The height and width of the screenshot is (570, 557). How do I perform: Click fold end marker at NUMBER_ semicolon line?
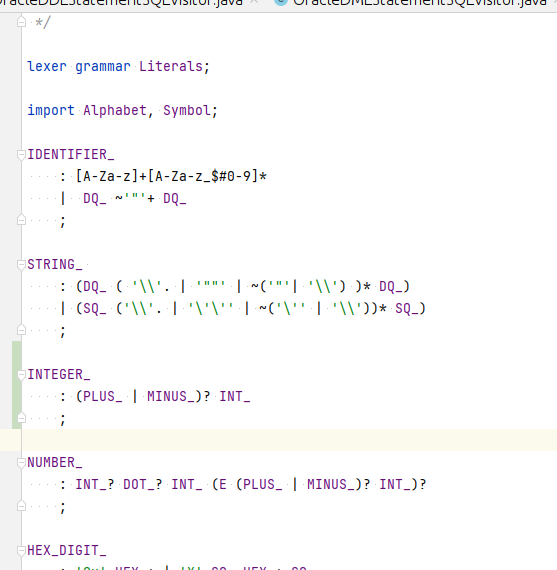tap(21, 506)
